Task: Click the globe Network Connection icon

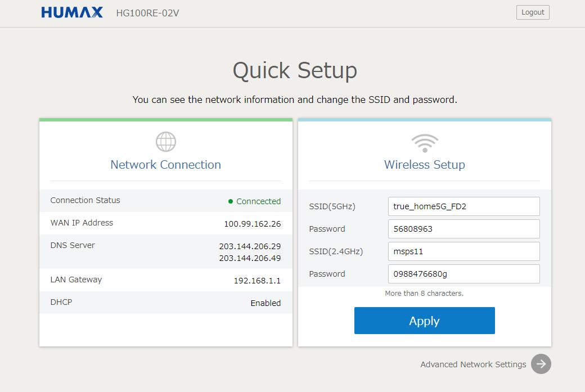Action: (165, 142)
